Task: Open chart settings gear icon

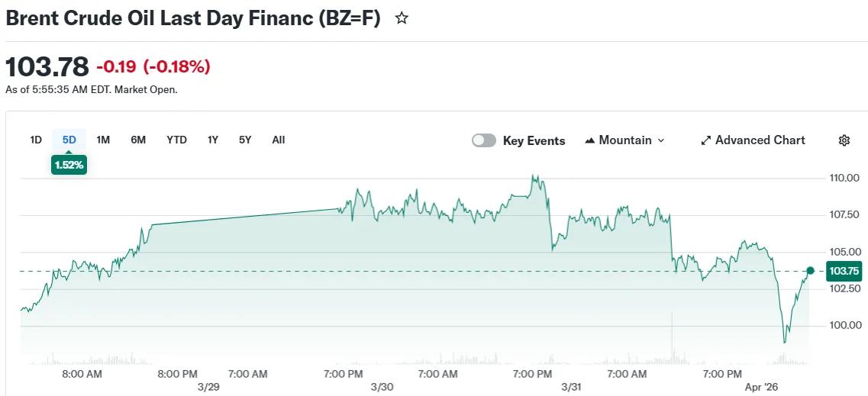Action: pos(844,140)
